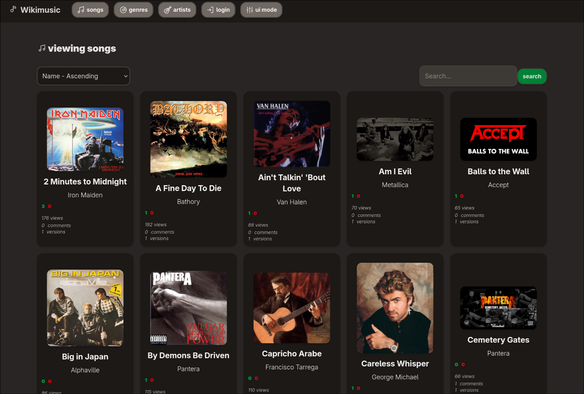Image resolution: width=584 pixels, height=394 pixels.
Task: Click the viewing songs heading
Action: pyautogui.click(x=82, y=49)
